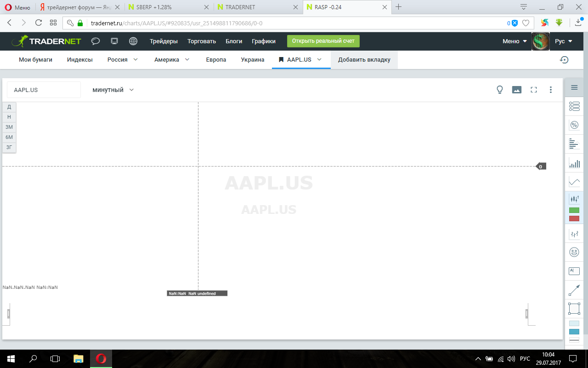Pick the red candle color swatch
This screenshot has height=368, width=588.
(574, 218)
